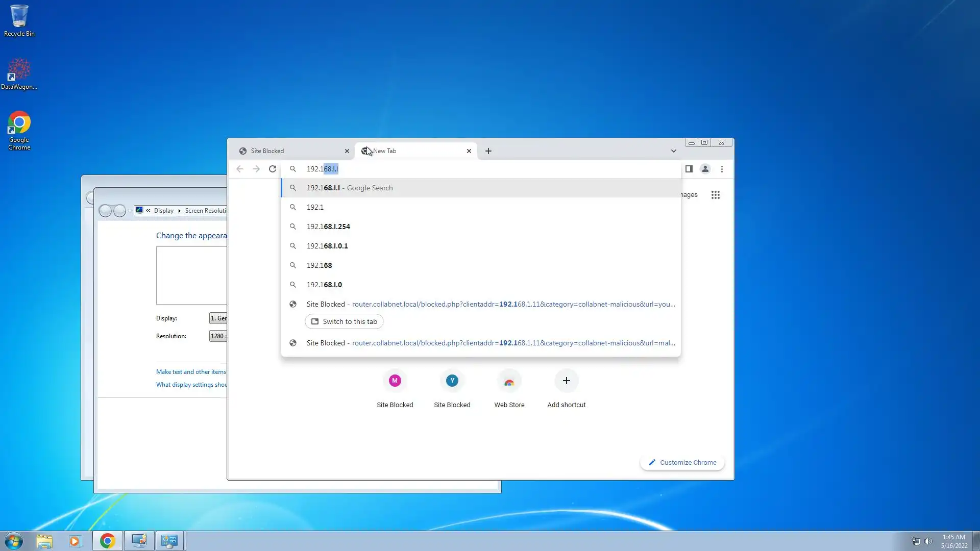Open the Chrome profile avatar icon

705,169
